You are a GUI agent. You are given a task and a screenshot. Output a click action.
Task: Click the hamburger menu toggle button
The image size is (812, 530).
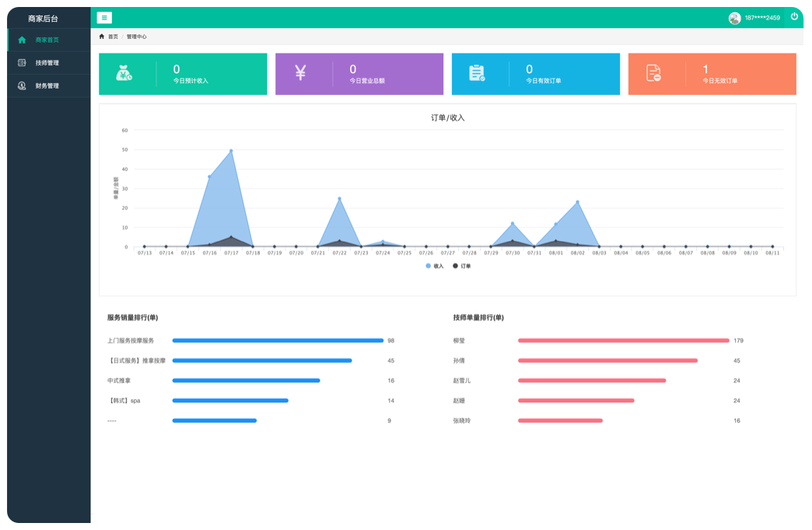point(104,18)
